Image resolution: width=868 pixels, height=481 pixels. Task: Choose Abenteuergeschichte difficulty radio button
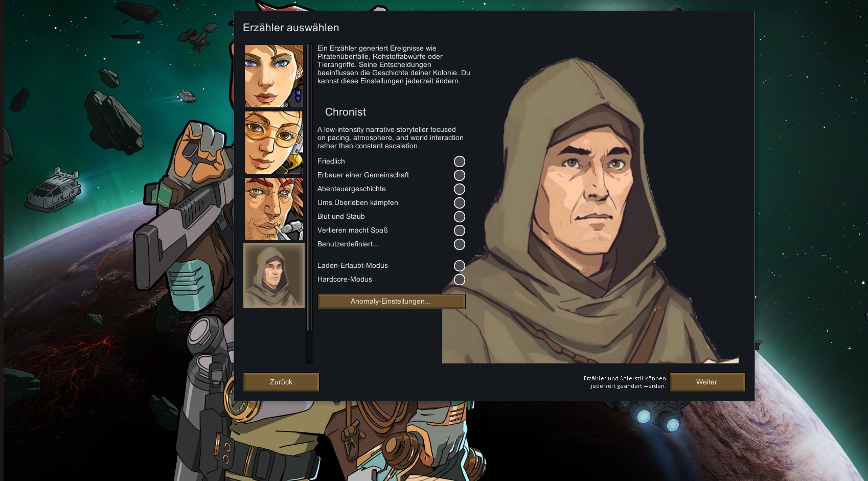click(460, 189)
